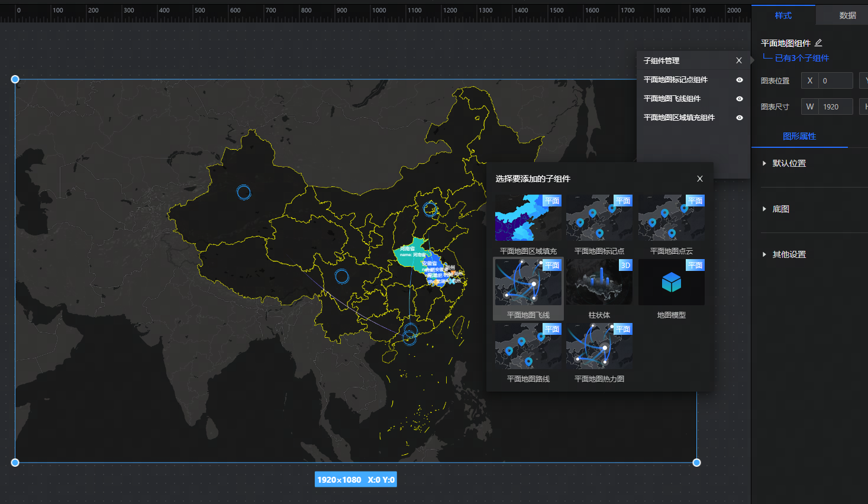Screen dimensions: 868x504
Task: Click the W width input field
Action: [x=835, y=106]
